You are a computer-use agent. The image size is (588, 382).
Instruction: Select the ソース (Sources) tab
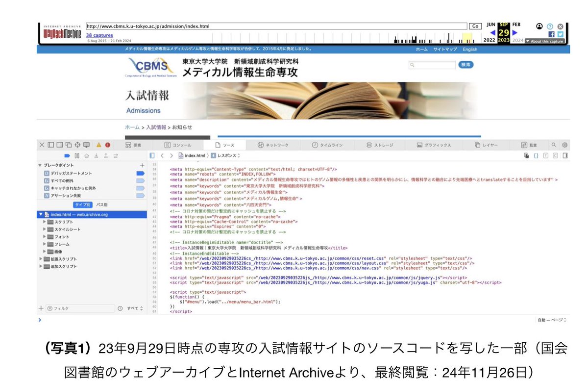tap(225, 145)
